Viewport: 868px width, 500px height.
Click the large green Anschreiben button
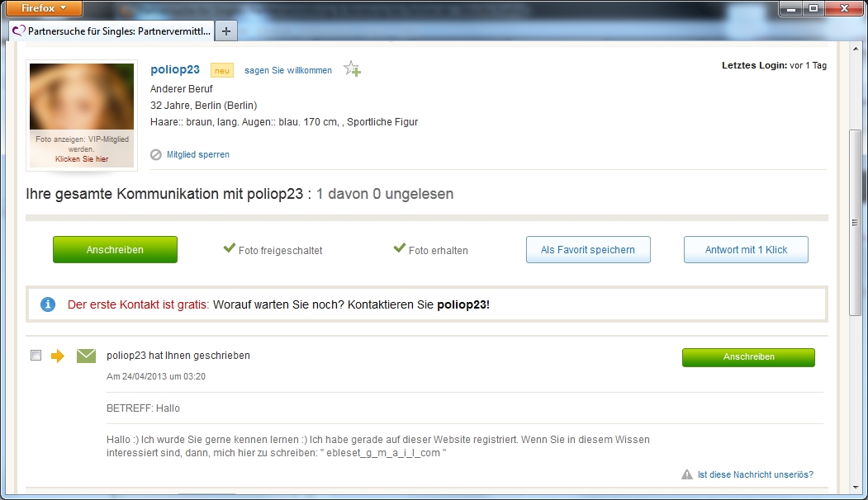pos(115,250)
